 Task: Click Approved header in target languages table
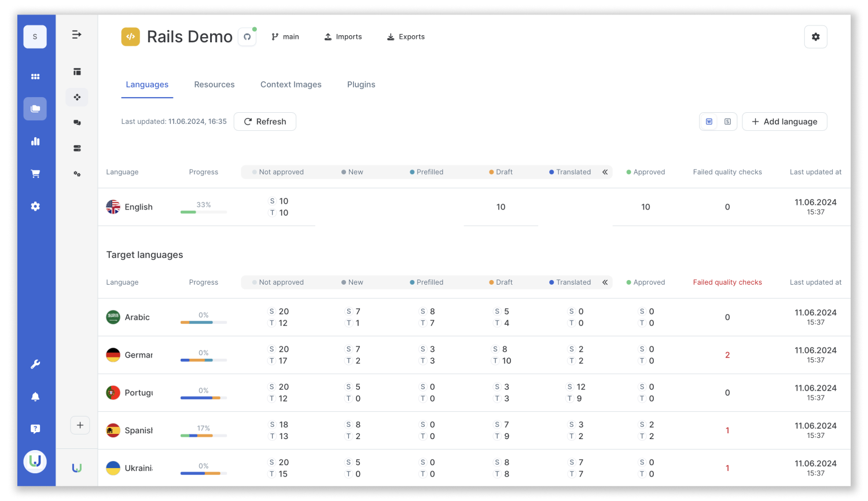pos(646,282)
